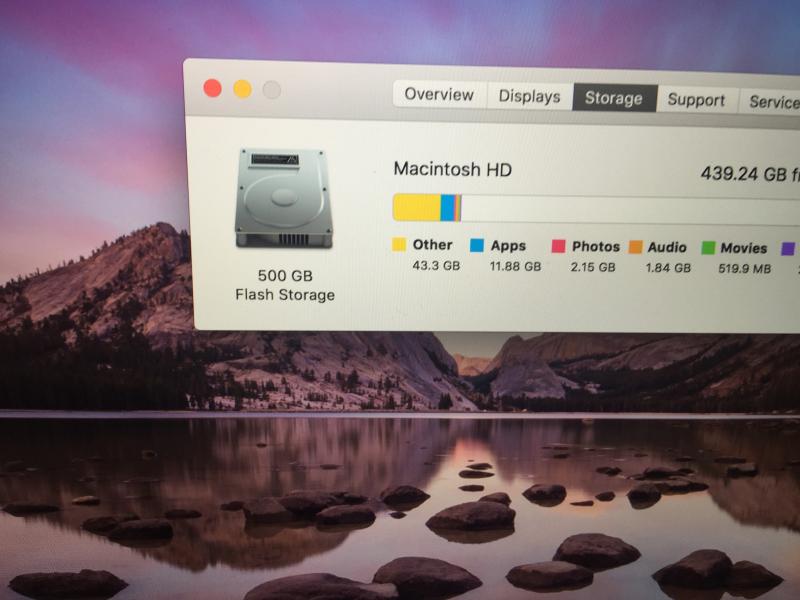Click the Audio category label
The height and width of the screenshot is (600, 800).
667,247
